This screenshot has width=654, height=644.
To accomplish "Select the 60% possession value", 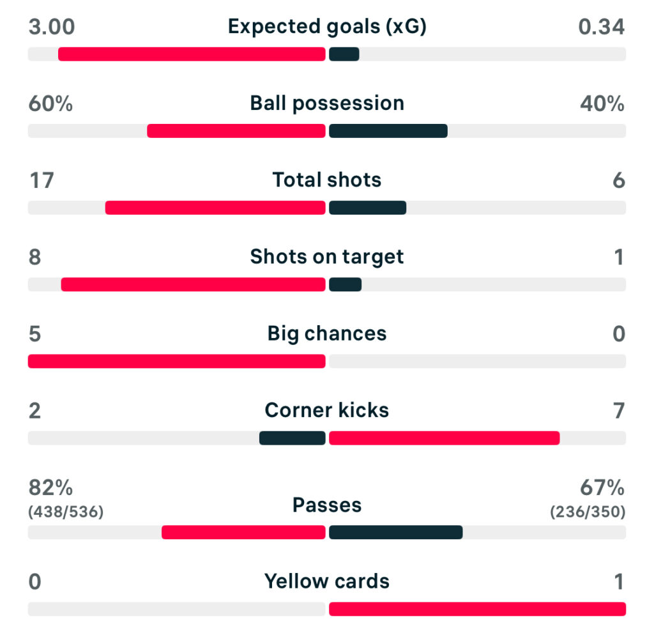I will pos(50,103).
